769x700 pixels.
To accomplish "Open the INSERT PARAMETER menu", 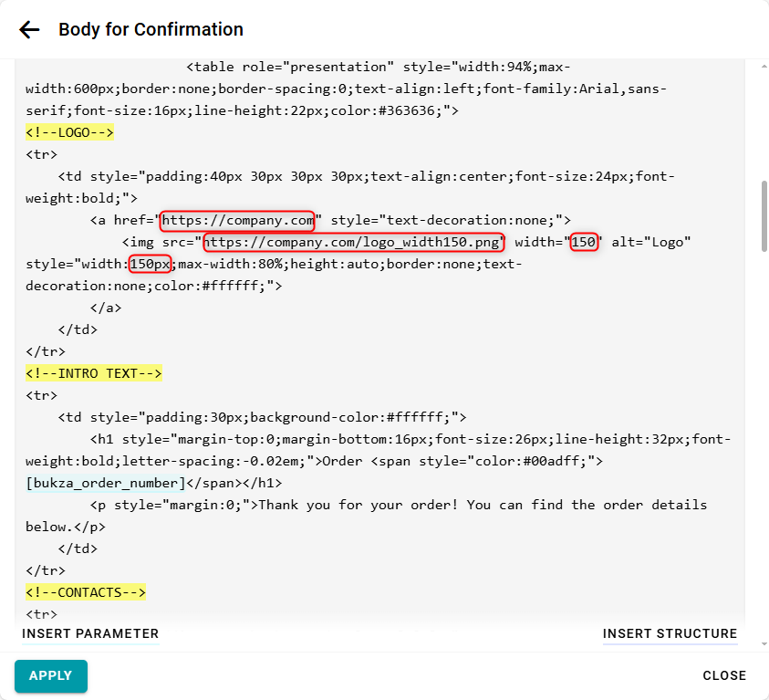I will point(90,633).
